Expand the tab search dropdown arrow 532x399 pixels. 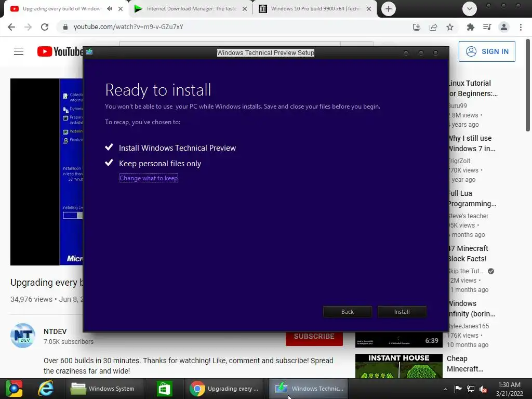click(x=470, y=9)
